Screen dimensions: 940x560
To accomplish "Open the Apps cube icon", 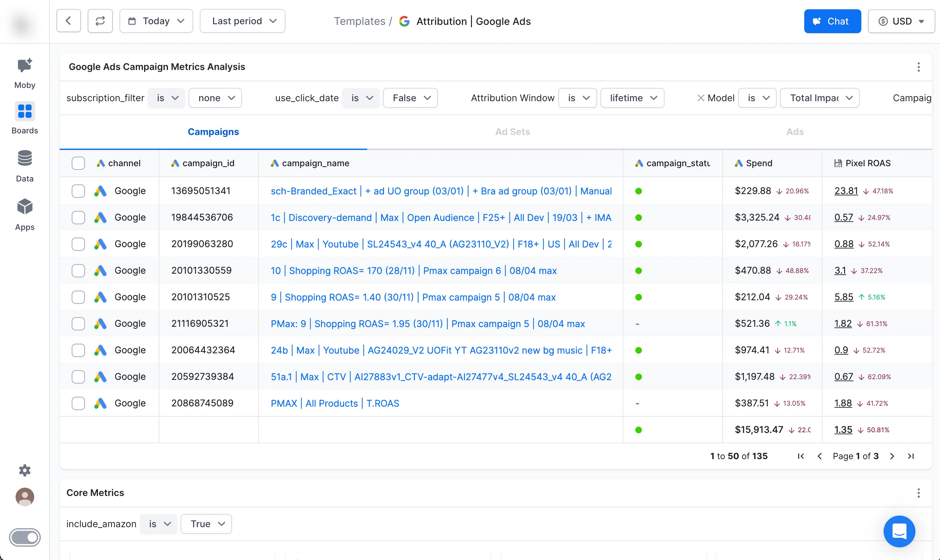I will pos(25,207).
